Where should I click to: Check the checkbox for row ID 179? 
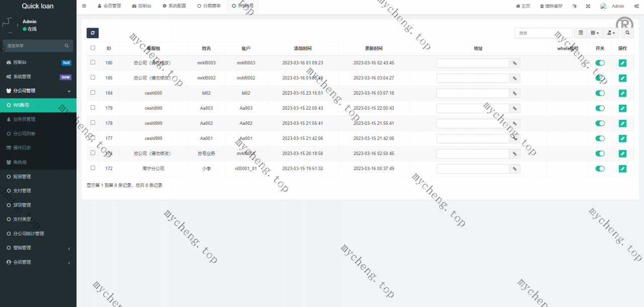pos(93,108)
